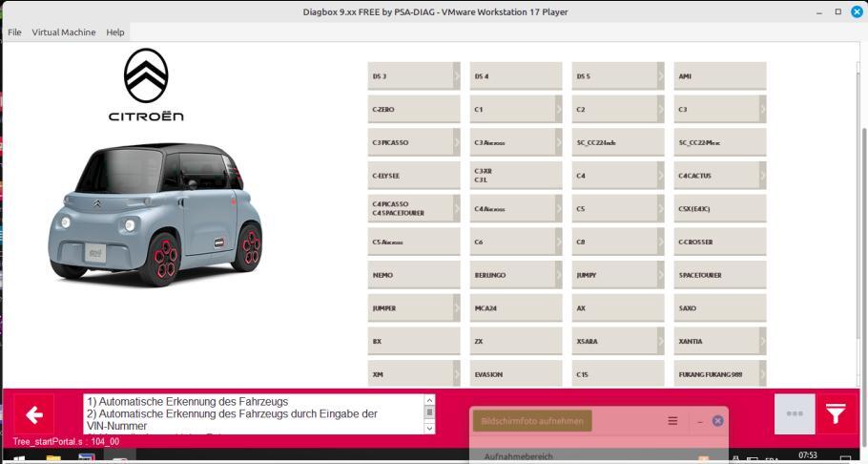
Task: Open the Virtual Machine menu
Action: (x=64, y=32)
